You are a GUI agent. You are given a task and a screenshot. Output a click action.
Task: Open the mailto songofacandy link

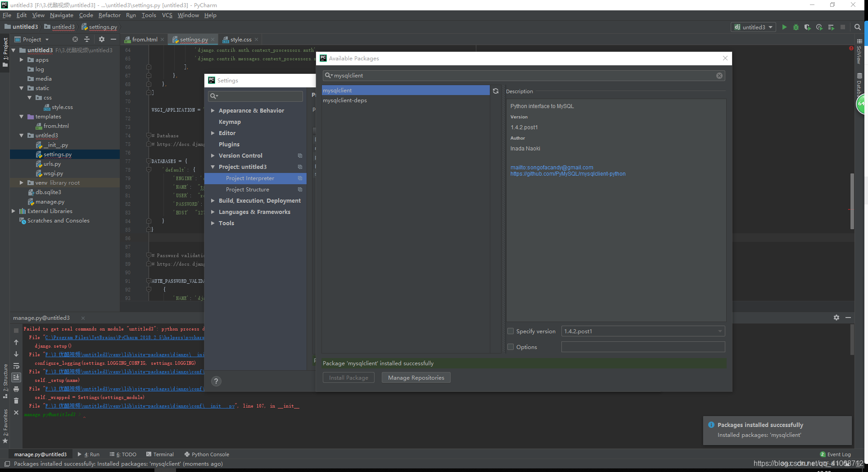[552, 168]
